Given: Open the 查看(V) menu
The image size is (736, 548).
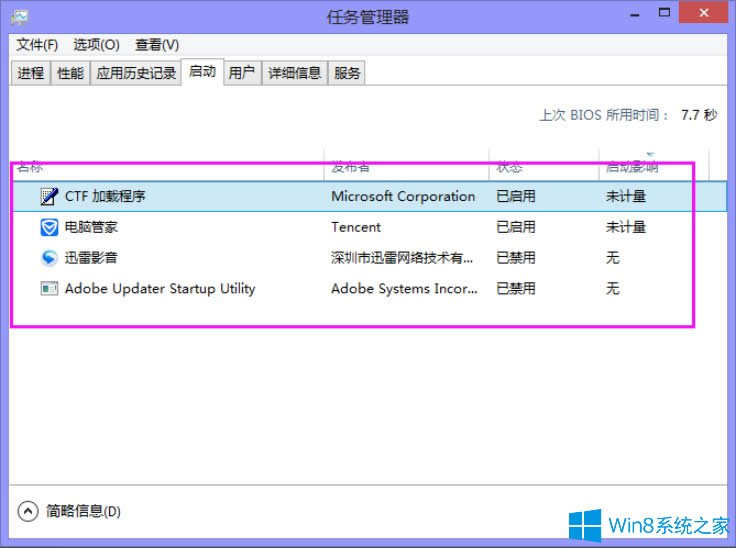Looking at the screenshot, I should click(x=157, y=45).
